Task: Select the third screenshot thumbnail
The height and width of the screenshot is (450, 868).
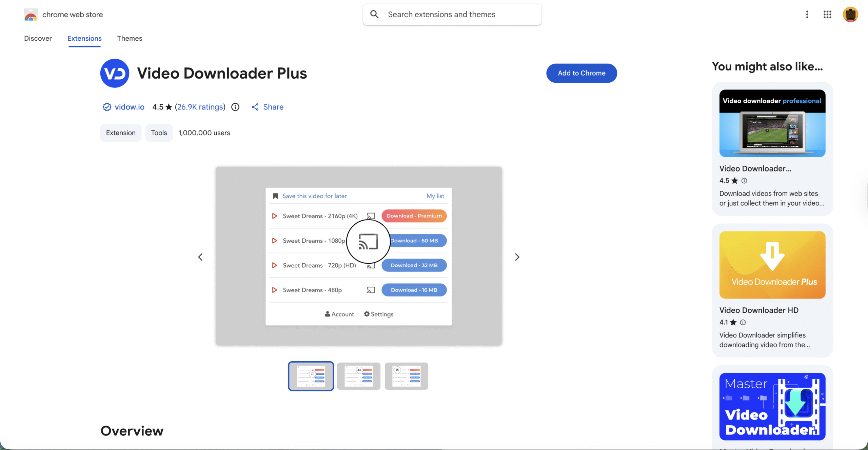Action: [x=407, y=376]
